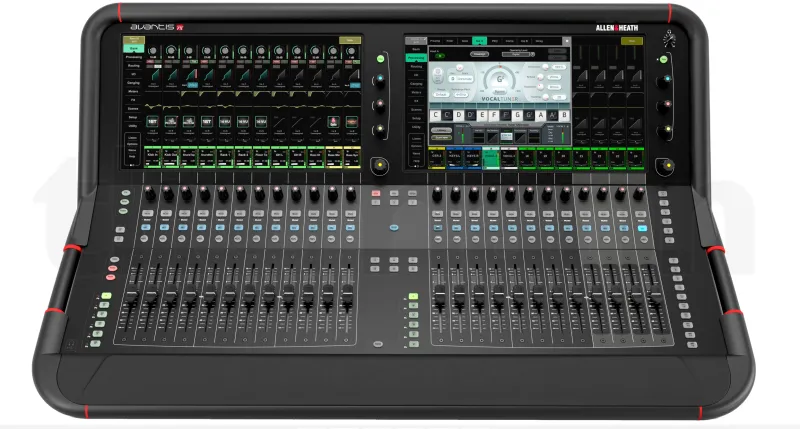Push the green button beside the left screen

click(380, 59)
